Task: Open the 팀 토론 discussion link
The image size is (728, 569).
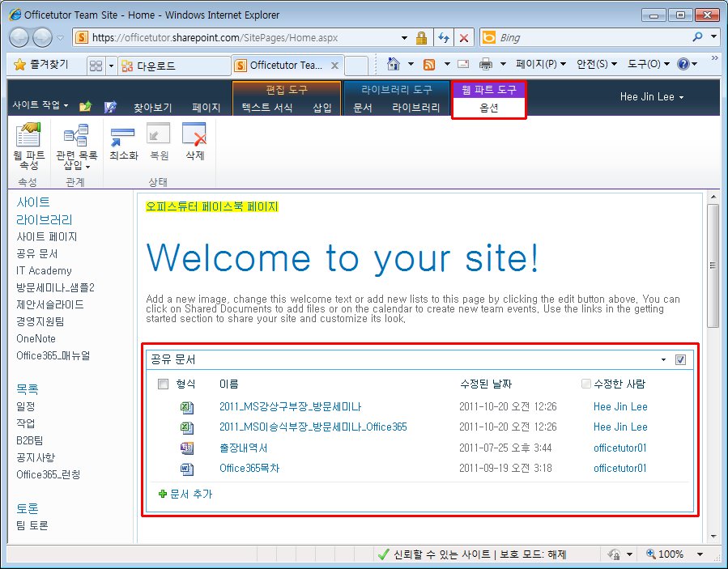Action: [x=32, y=525]
